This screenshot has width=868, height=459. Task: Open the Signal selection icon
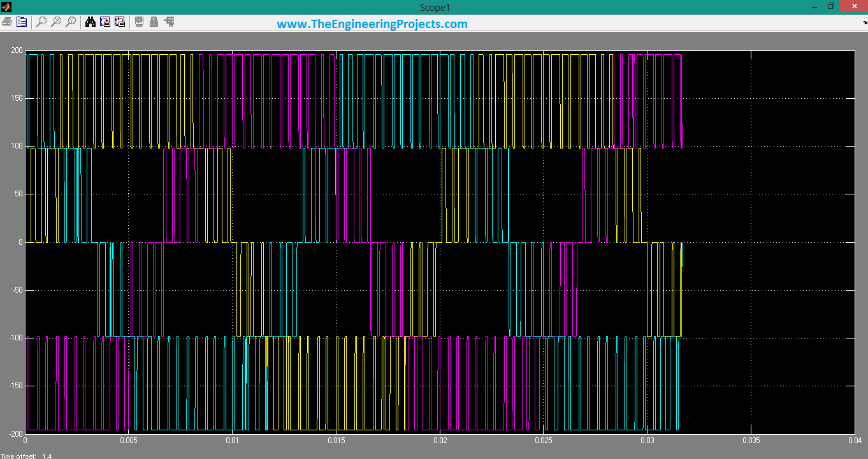(169, 22)
